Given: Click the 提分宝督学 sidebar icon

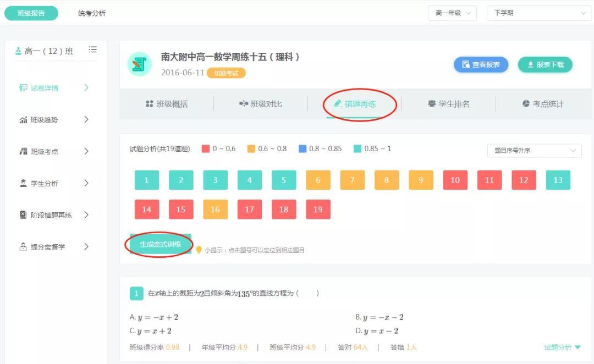Looking at the screenshot, I should click(23, 247).
